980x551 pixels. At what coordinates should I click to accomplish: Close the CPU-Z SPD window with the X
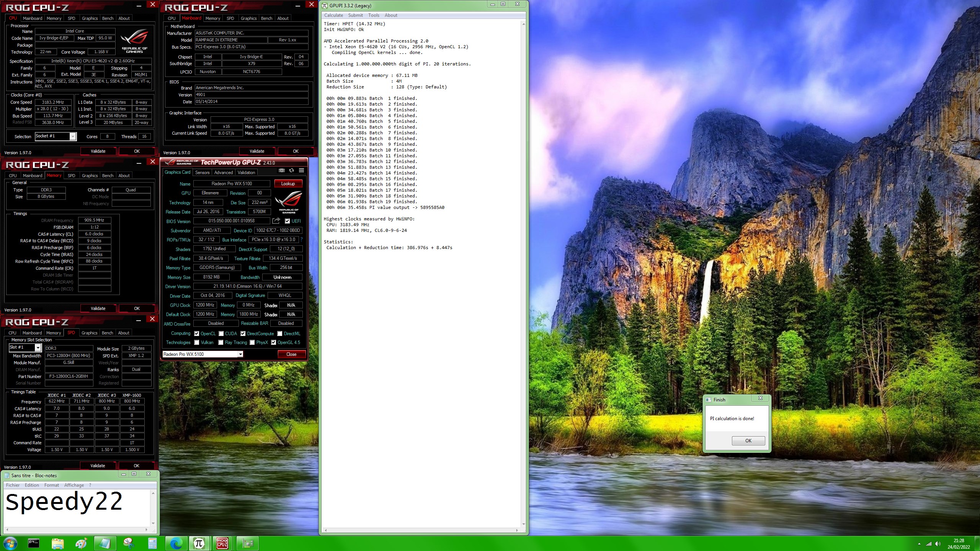(152, 318)
